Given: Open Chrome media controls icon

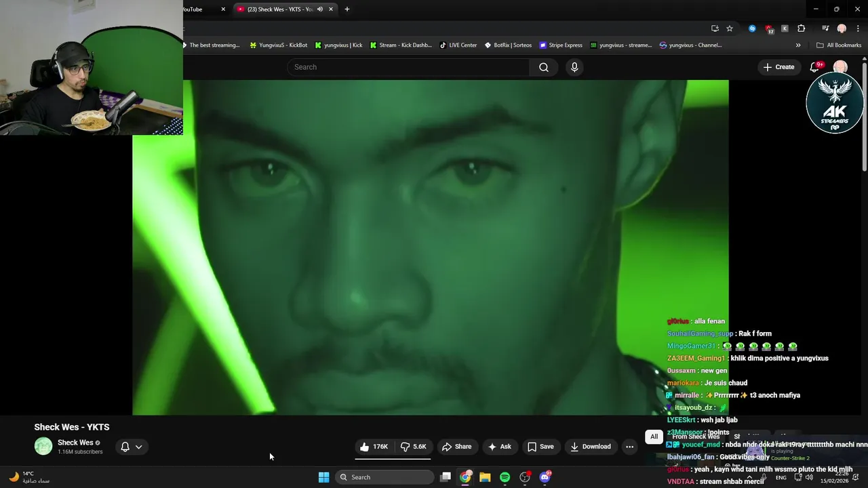Looking at the screenshot, I should pos(825,28).
